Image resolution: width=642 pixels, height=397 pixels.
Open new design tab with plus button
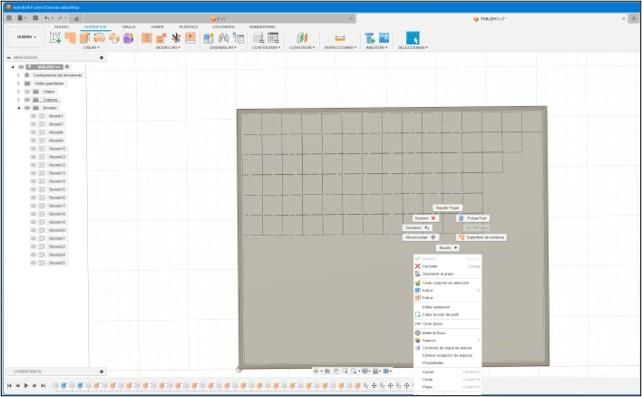(634, 18)
